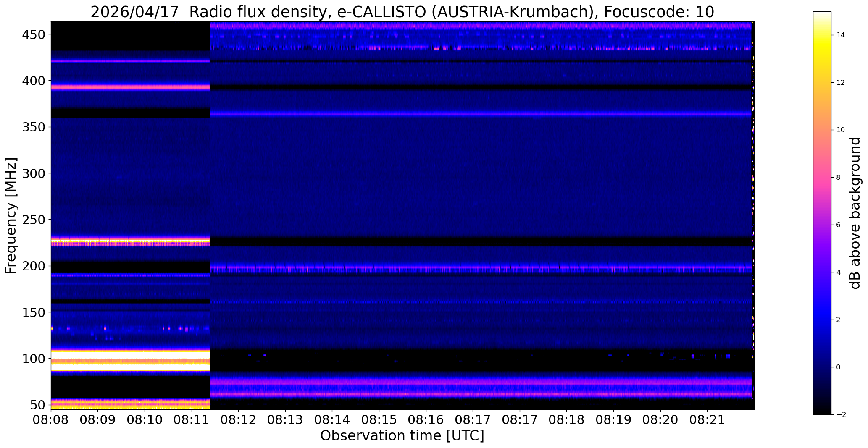Viewport: 868px width, 448px height.
Task: Click the 400 frequency tick label
Action: point(34,81)
